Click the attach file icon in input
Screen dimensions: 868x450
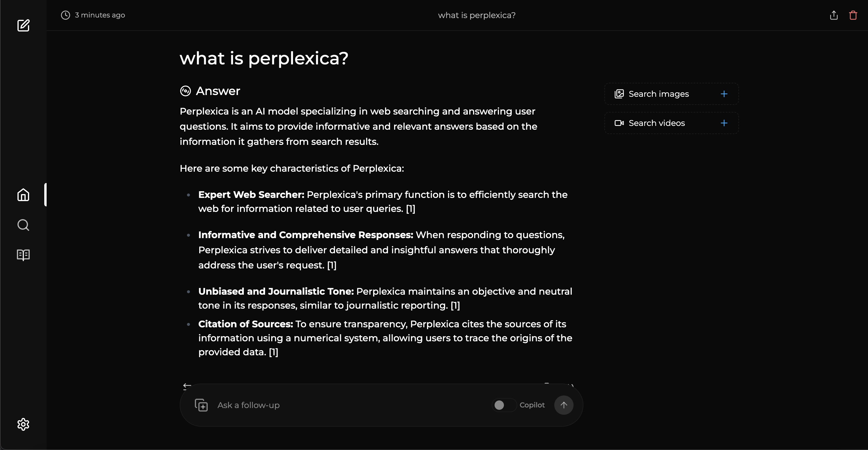click(201, 405)
